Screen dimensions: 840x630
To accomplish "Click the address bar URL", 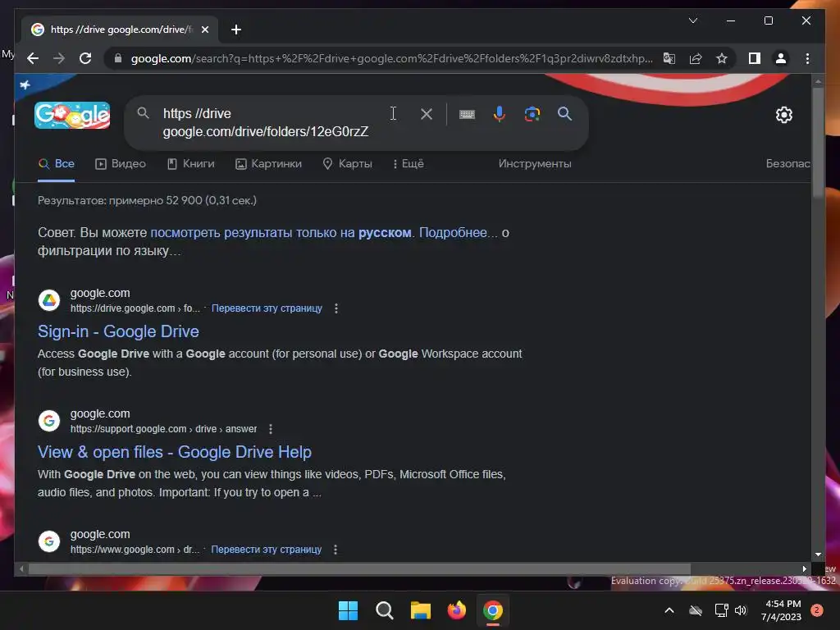I will point(391,58).
